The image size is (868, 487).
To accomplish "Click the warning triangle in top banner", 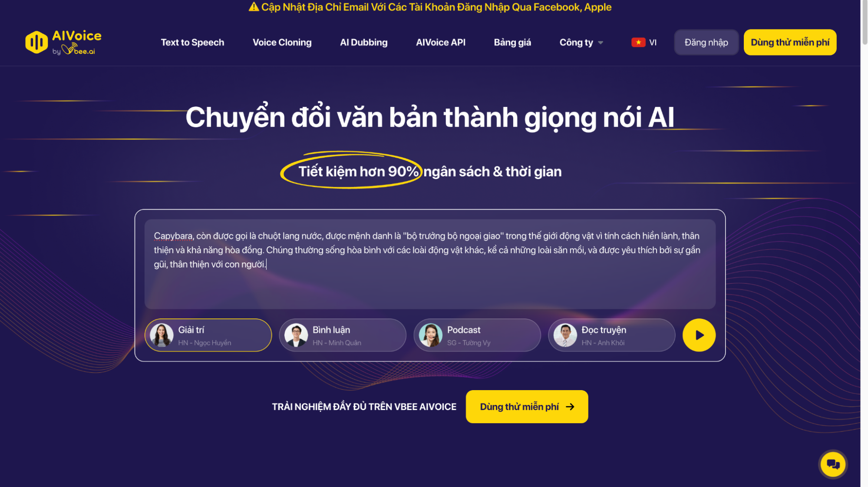I will coord(254,7).
